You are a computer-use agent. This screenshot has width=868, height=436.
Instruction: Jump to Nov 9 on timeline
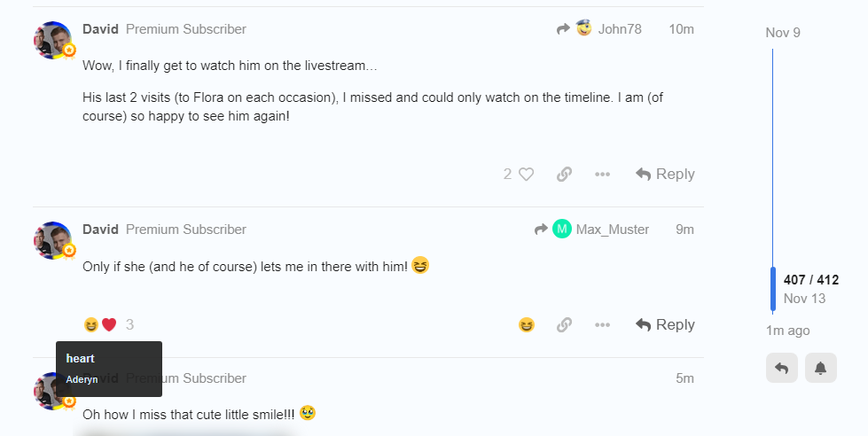click(783, 33)
